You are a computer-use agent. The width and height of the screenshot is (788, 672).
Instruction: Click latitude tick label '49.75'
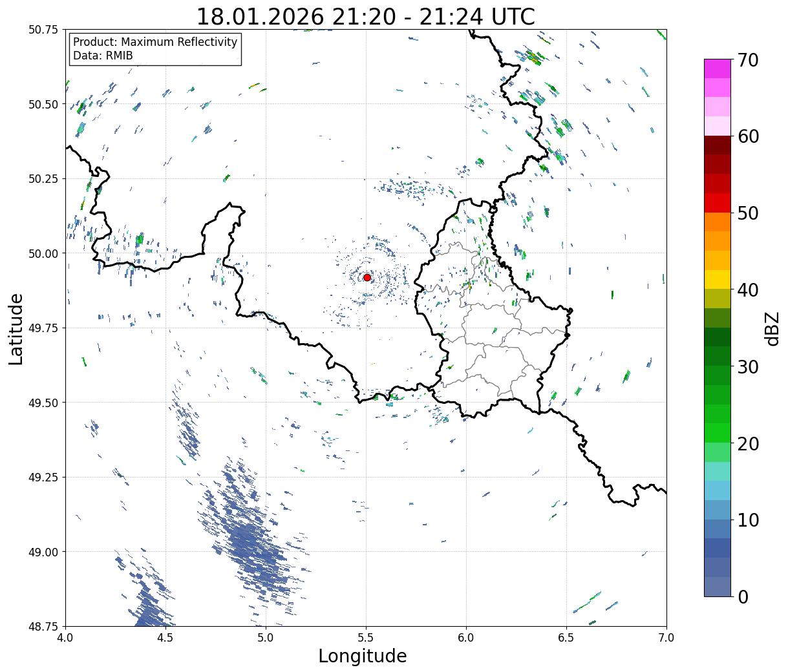[x=43, y=328]
